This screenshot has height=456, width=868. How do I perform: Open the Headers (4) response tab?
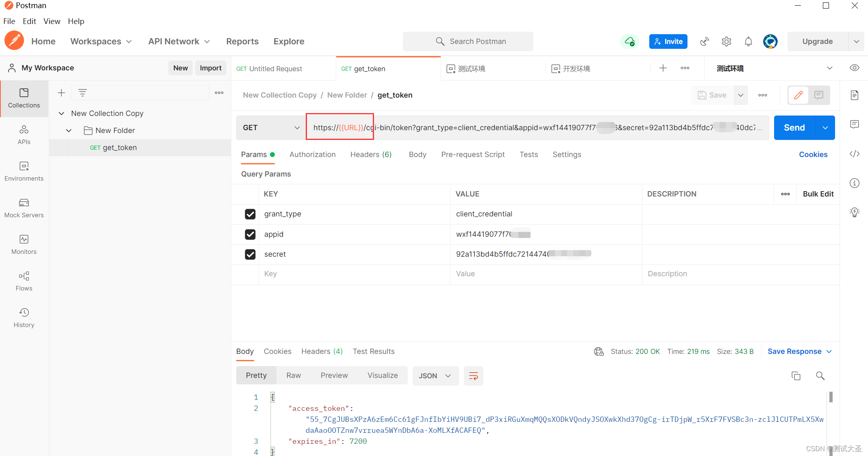pyautogui.click(x=322, y=351)
